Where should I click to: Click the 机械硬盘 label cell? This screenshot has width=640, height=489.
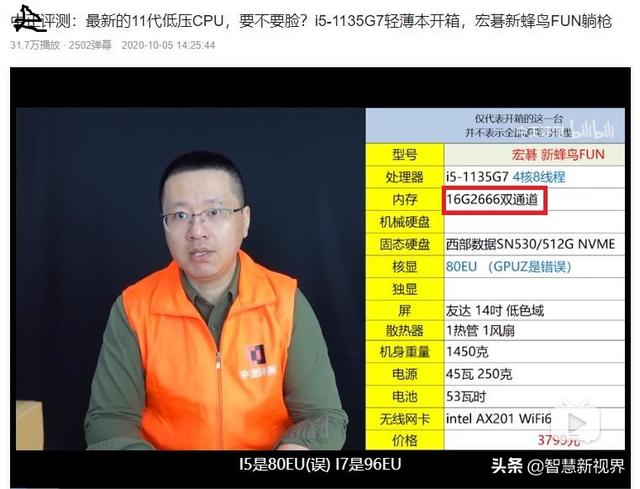click(x=404, y=222)
